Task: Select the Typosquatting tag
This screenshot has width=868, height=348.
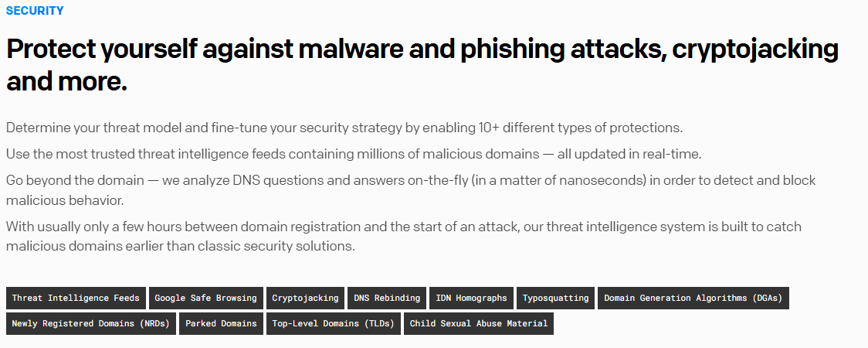Action: click(555, 298)
